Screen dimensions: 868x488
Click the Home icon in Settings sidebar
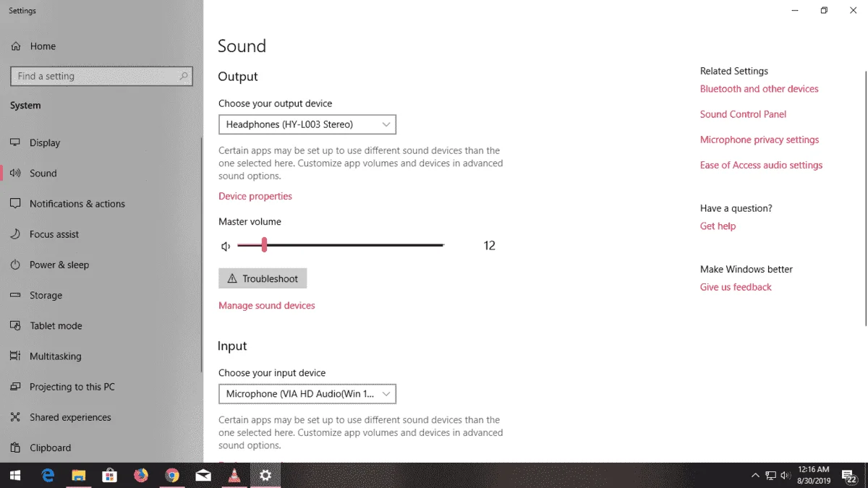tap(15, 46)
